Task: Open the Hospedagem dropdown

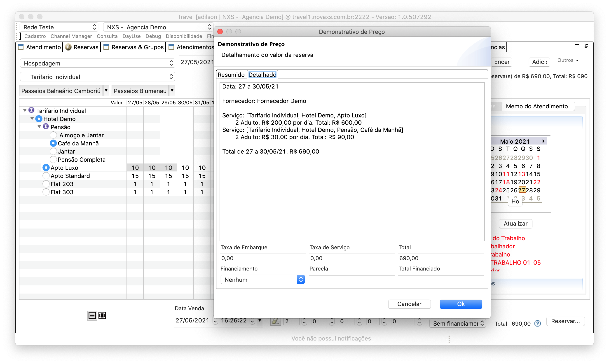Action: point(97,63)
